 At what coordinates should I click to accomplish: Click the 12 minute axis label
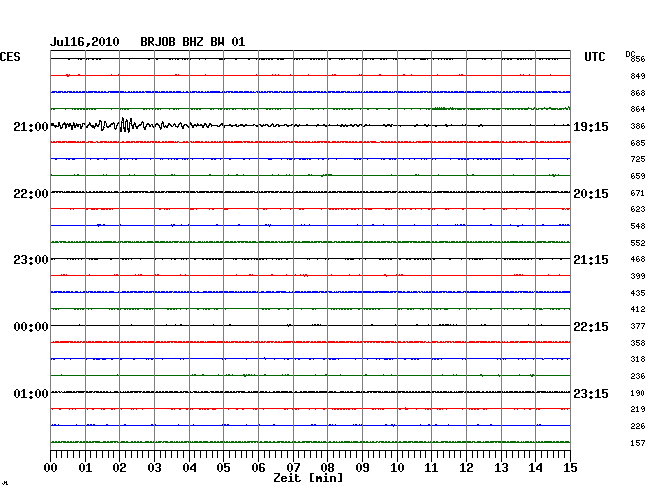point(466,467)
